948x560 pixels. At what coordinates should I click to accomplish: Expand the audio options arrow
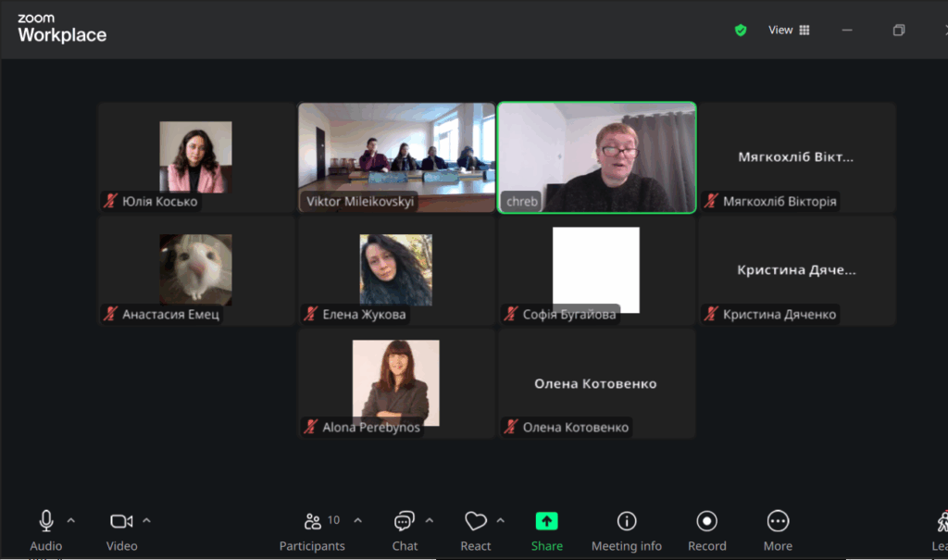[x=71, y=520]
